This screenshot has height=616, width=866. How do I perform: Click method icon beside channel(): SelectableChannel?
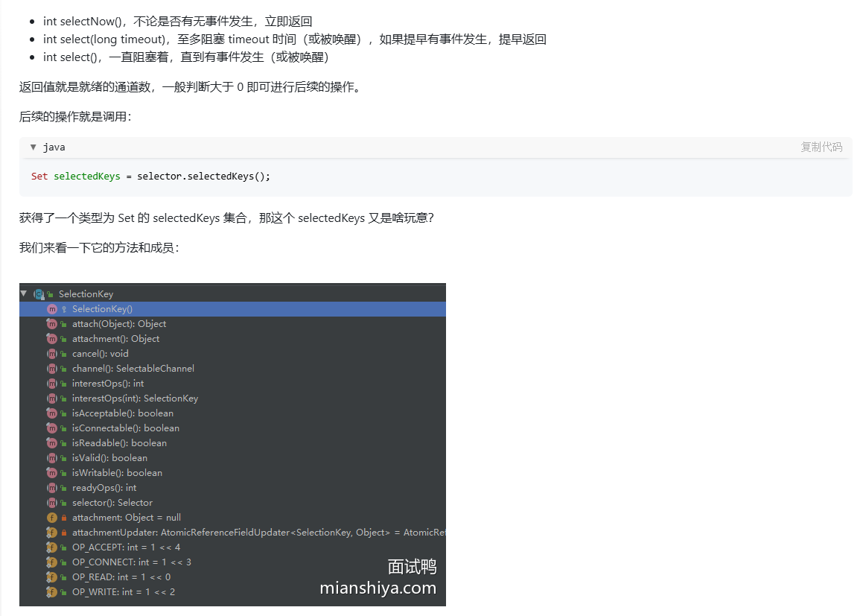click(52, 369)
